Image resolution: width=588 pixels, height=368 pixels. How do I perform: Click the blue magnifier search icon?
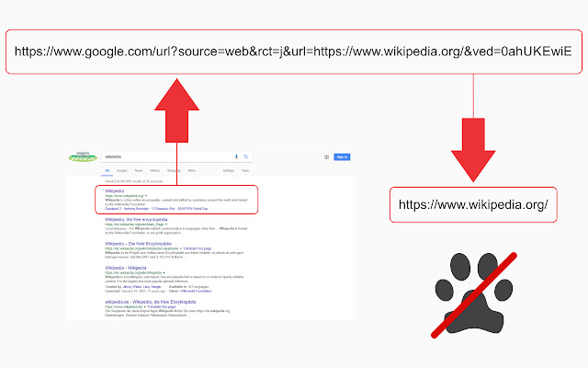(x=246, y=156)
